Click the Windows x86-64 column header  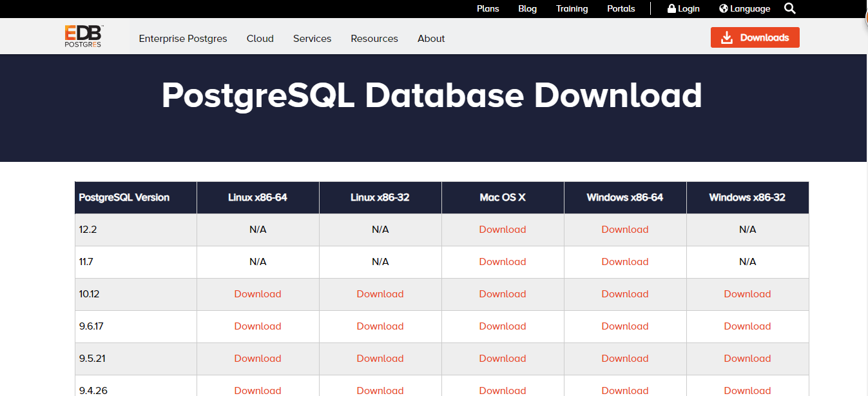click(625, 197)
